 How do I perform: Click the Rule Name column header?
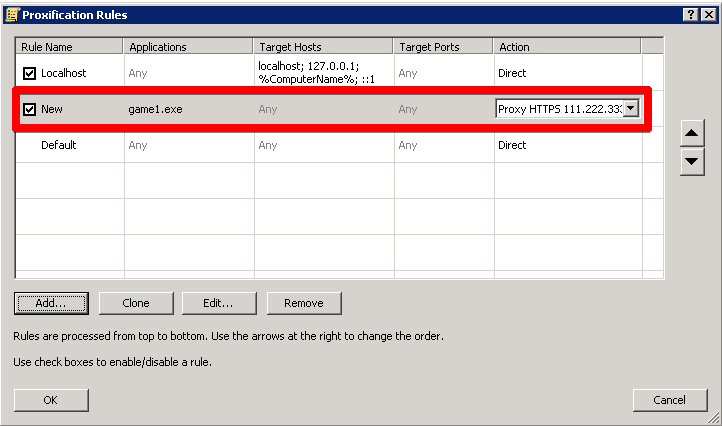[69, 47]
